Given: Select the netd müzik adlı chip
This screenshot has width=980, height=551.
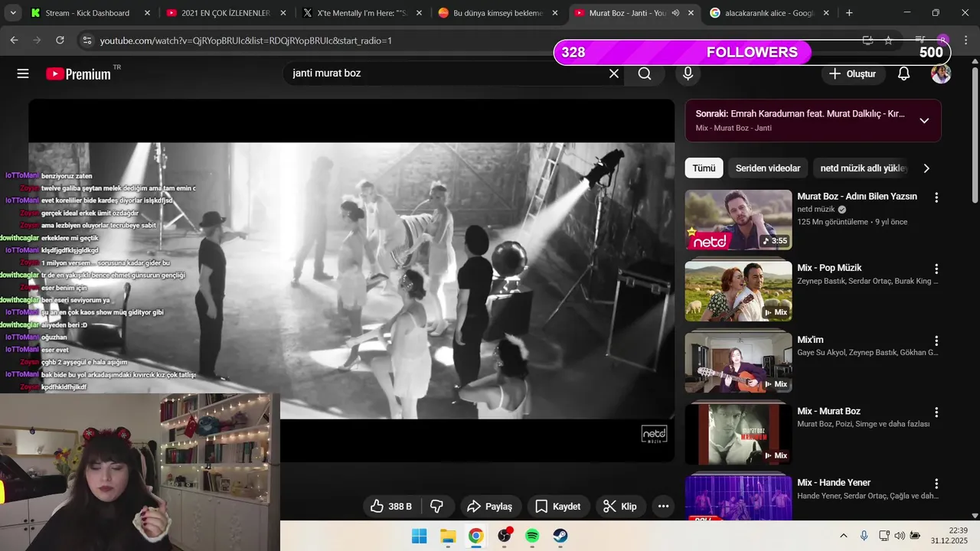Looking at the screenshot, I should pos(863,168).
